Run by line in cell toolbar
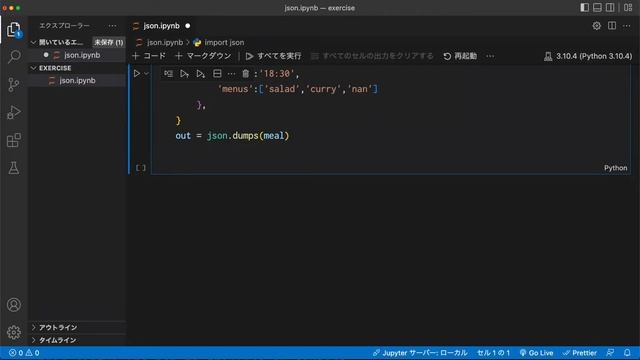The width and height of the screenshot is (640, 360). pyautogui.click(x=168, y=73)
